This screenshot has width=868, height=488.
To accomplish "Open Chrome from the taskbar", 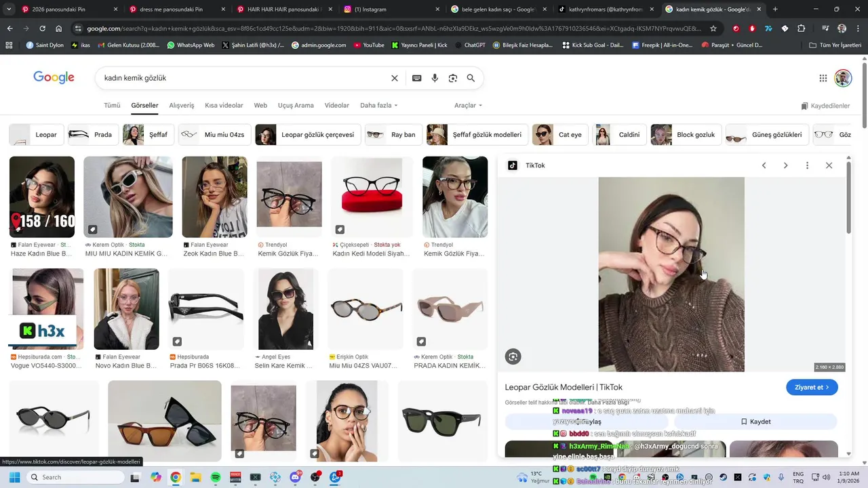I will click(x=176, y=477).
